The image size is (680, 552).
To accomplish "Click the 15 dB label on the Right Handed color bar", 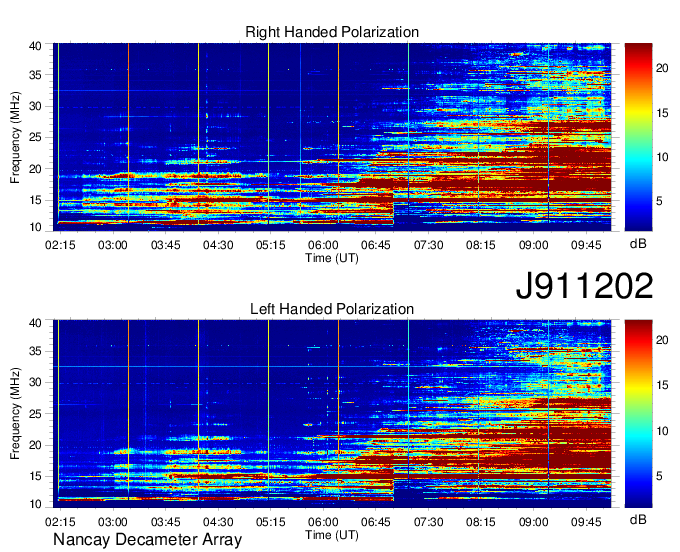I will (x=662, y=113).
